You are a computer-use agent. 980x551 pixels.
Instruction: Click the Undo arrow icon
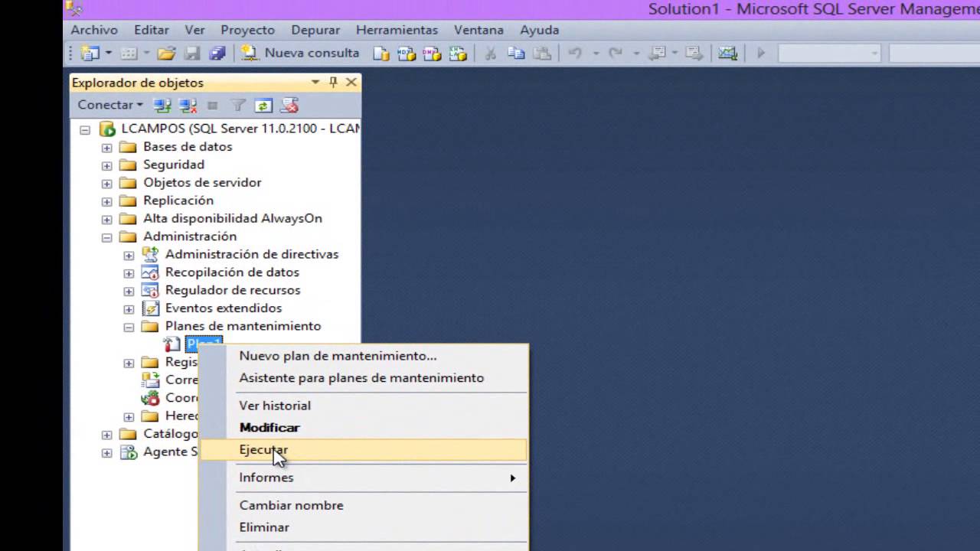point(575,53)
